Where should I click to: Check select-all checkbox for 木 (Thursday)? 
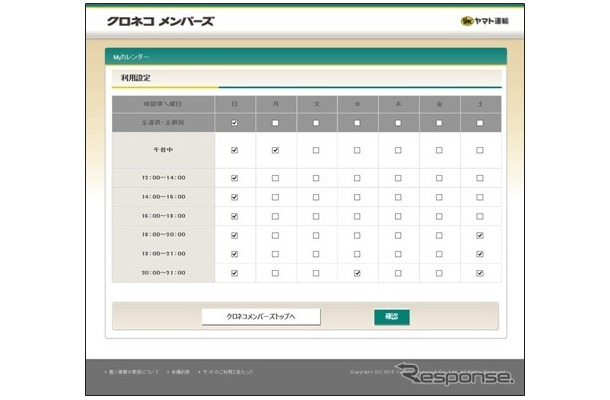[x=398, y=123]
